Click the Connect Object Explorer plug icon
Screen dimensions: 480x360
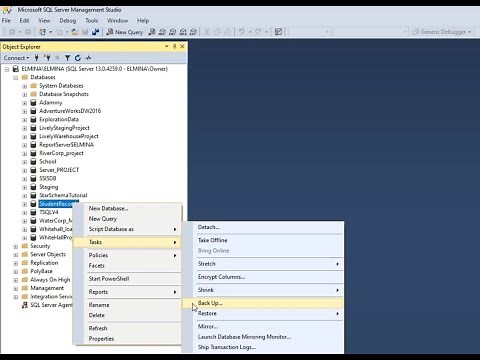point(37,58)
